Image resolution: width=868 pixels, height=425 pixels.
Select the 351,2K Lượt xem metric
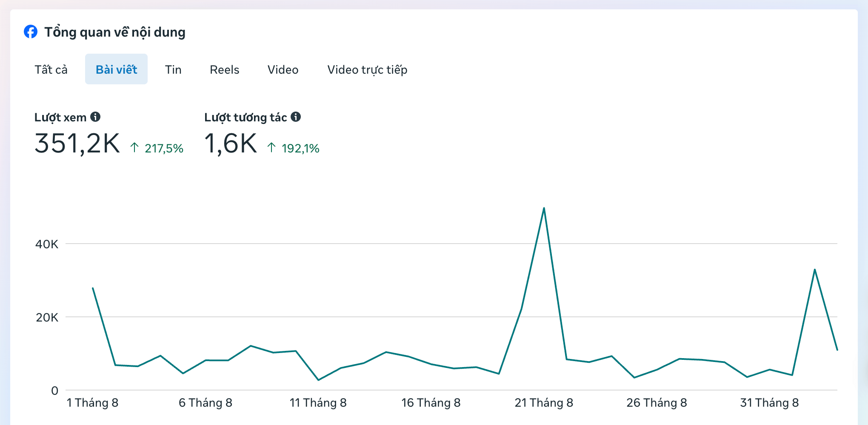tap(77, 144)
